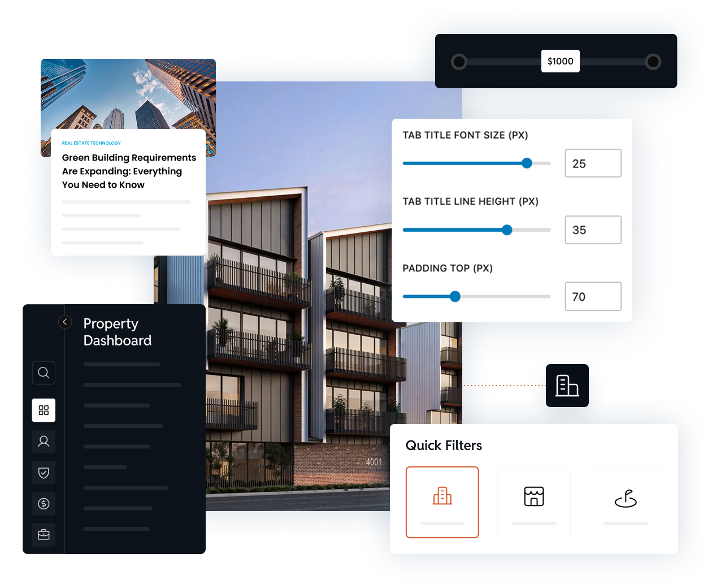Click the briefcase icon in sidebar
The height and width of the screenshot is (588, 712).
44,535
